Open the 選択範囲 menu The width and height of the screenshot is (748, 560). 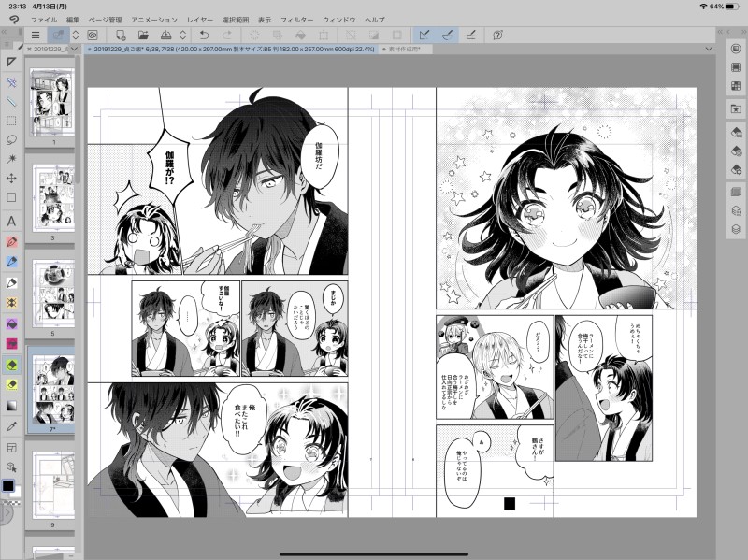236,20
